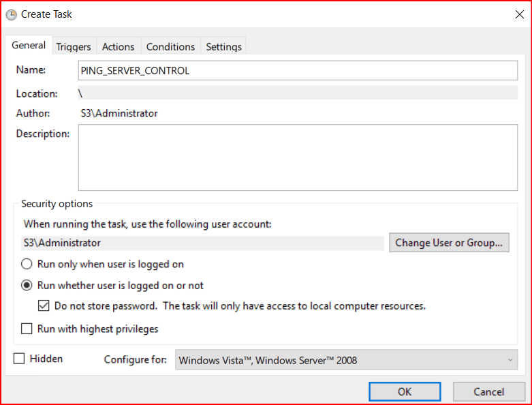Click the Name field containing PING_SERVER_CONTROL
The height and width of the screenshot is (405, 532).
(298, 70)
